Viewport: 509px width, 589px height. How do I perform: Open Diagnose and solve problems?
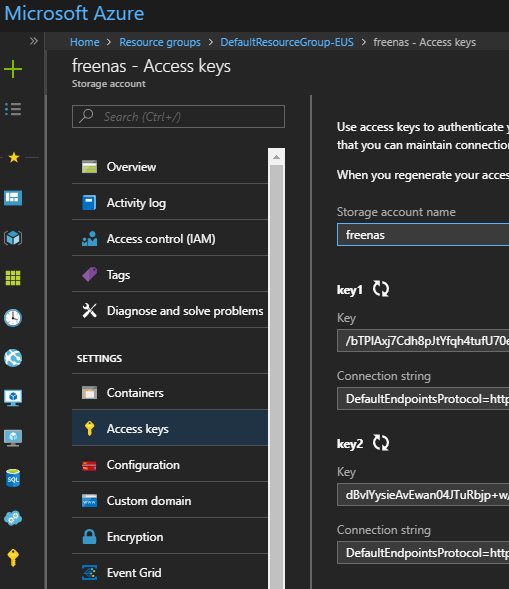(170, 311)
